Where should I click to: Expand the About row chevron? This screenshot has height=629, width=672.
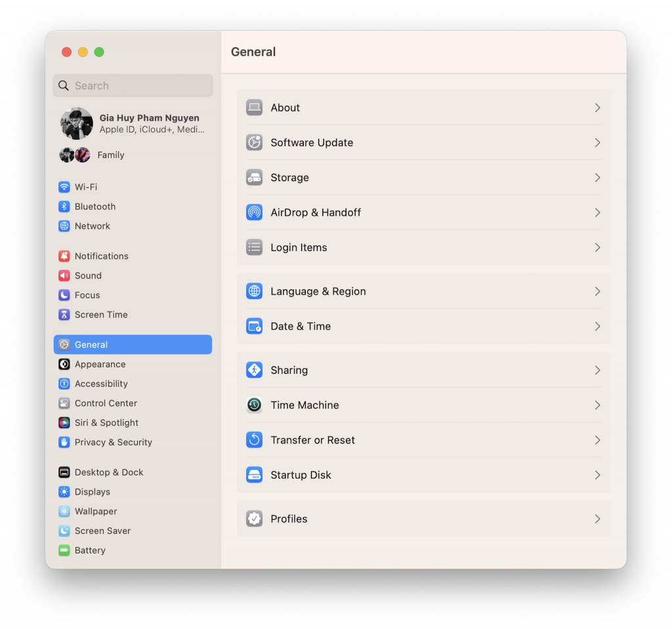coord(597,108)
